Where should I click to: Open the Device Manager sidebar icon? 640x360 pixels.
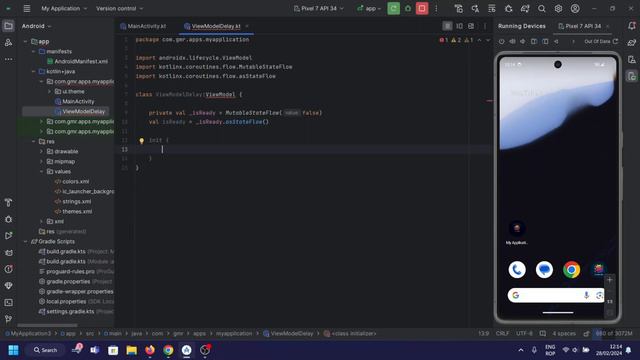click(631, 59)
